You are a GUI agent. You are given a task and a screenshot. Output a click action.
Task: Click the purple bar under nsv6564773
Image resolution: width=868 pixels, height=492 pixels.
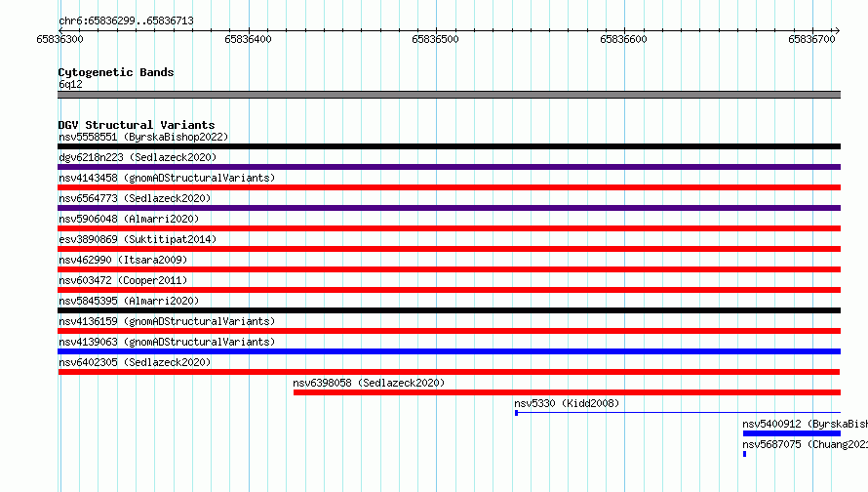[449, 208]
